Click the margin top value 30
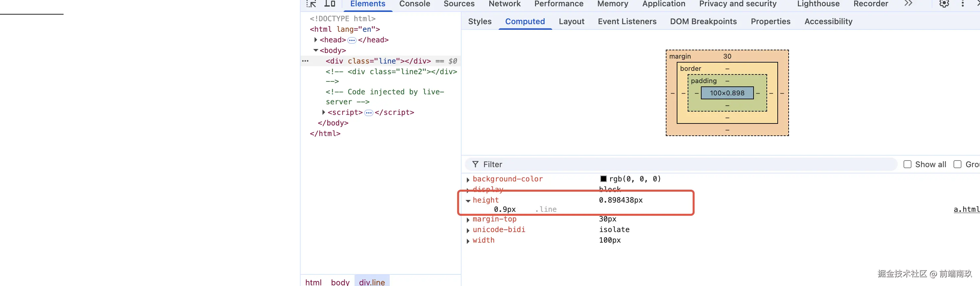Image resolution: width=980 pixels, height=286 pixels. pyautogui.click(x=727, y=56)
